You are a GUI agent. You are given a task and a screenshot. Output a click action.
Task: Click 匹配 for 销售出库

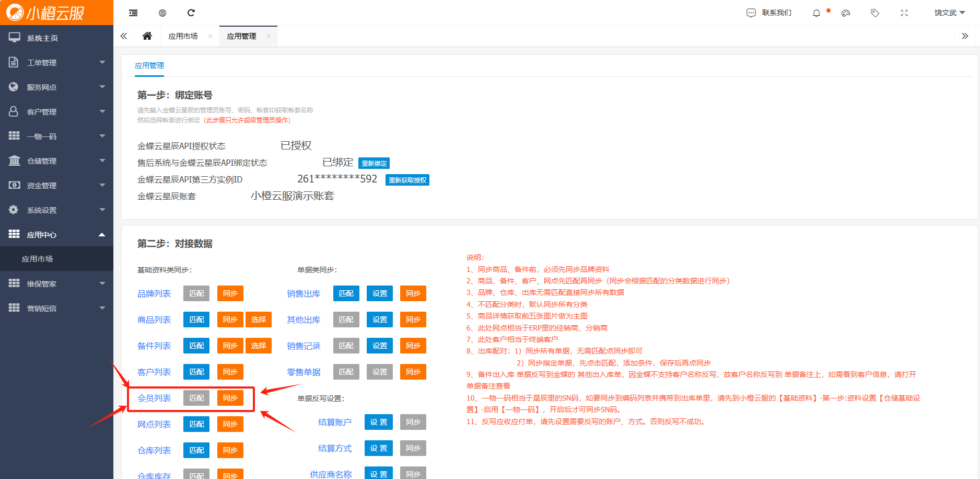[346, 293]
